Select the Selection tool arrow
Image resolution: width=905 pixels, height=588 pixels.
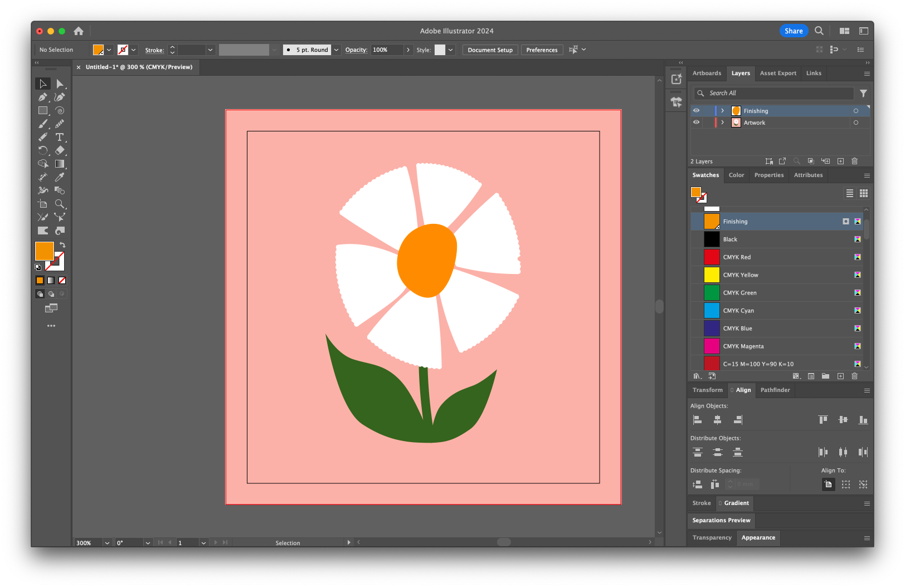click(43, 84)
